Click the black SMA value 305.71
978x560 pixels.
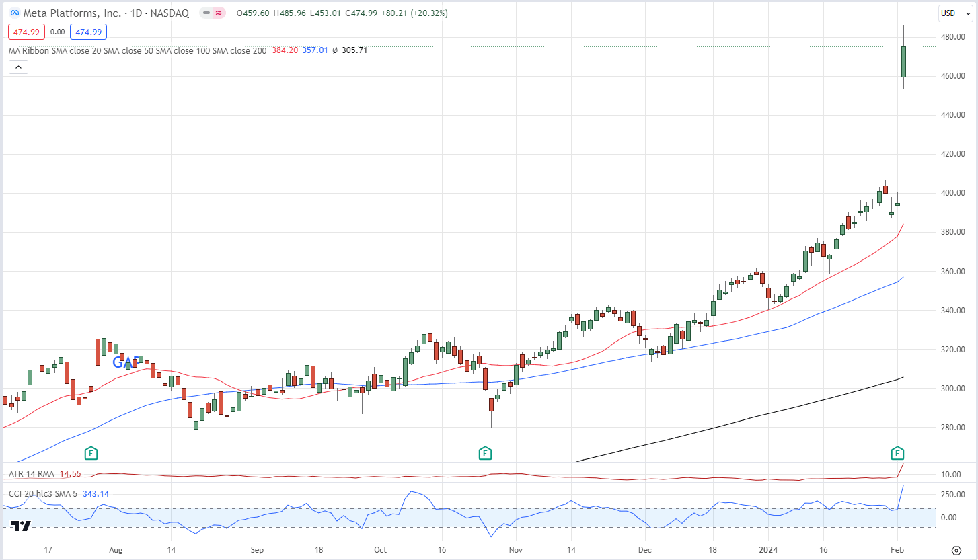pyautogui.click(x=355, y=50)
